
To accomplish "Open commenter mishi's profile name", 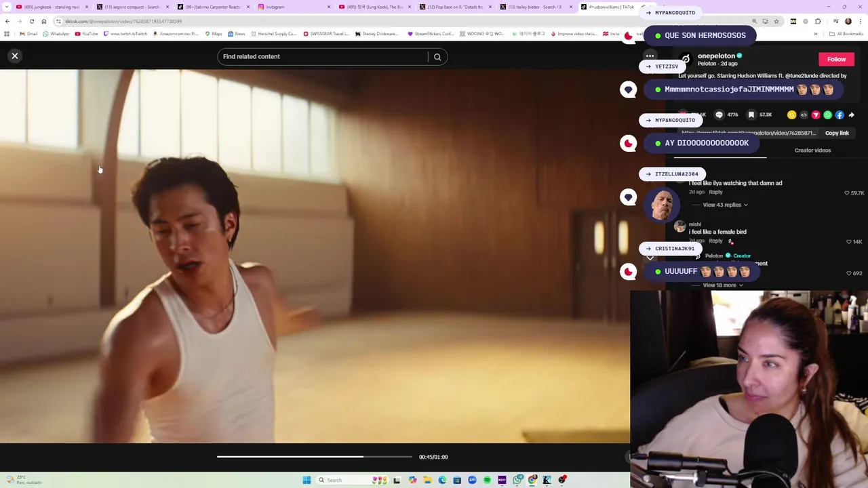I will [695, 224].
